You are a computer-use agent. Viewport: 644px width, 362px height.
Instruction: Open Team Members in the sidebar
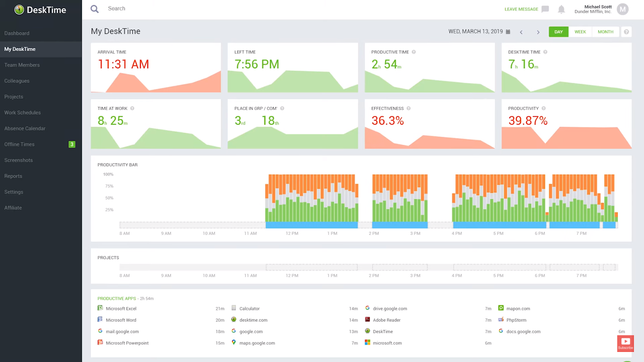click(x=22, y=65)
